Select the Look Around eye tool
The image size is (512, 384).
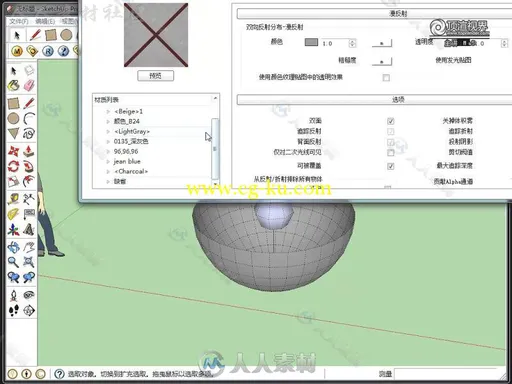click(x=29, y=295)
